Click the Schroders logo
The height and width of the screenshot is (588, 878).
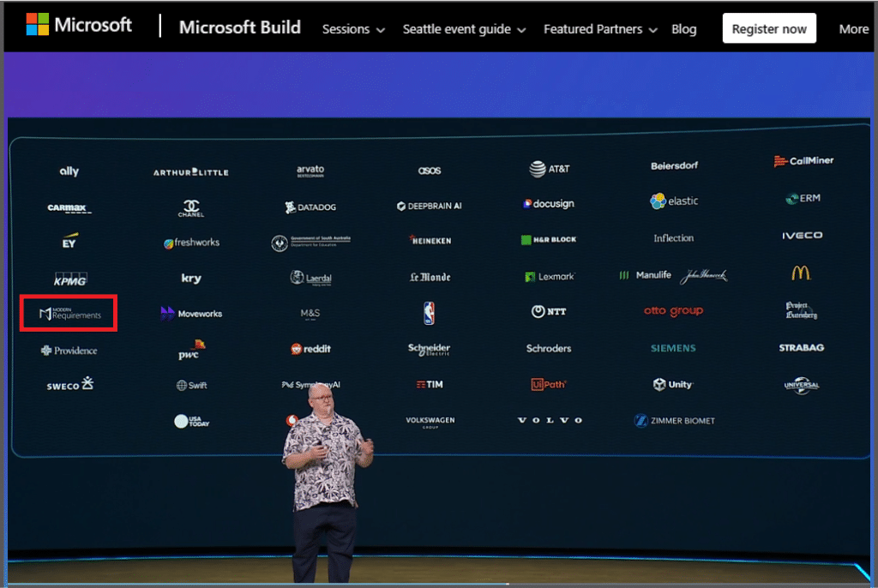click(549, 348)
